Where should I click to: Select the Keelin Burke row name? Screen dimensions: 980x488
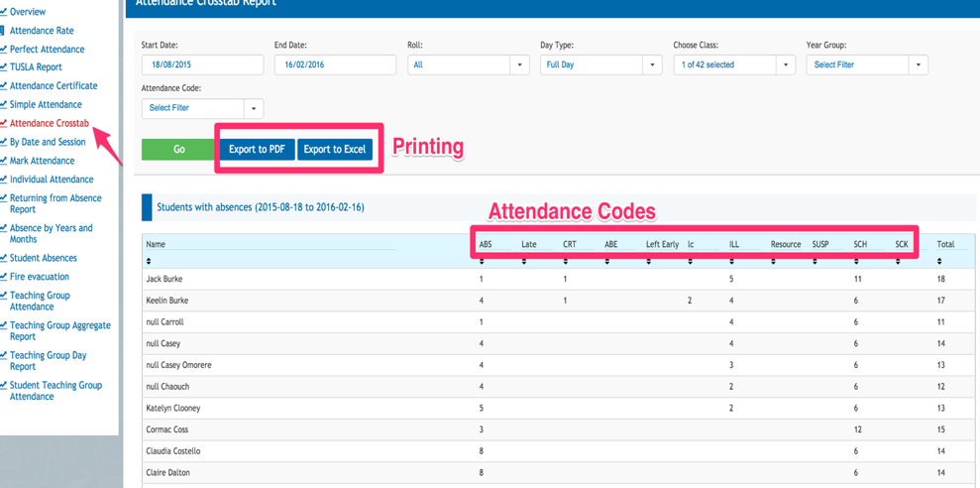click(166, 301)
